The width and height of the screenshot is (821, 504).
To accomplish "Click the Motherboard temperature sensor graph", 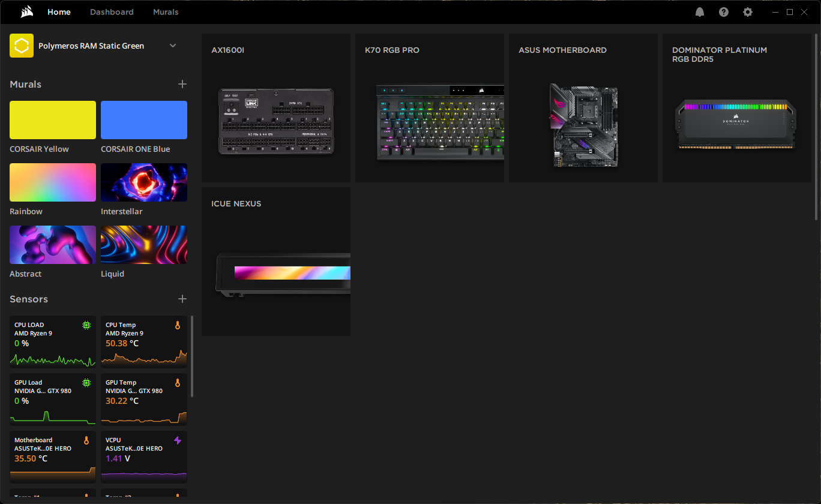I will click(53, 475).
